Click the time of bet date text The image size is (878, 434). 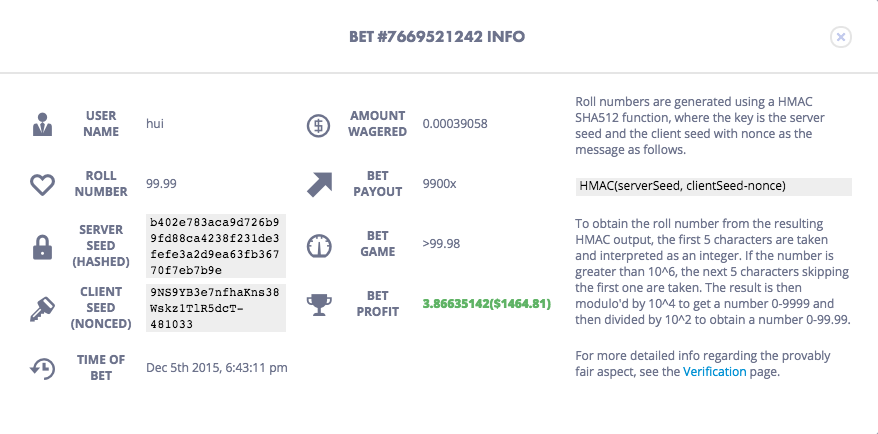coord(217,368)
